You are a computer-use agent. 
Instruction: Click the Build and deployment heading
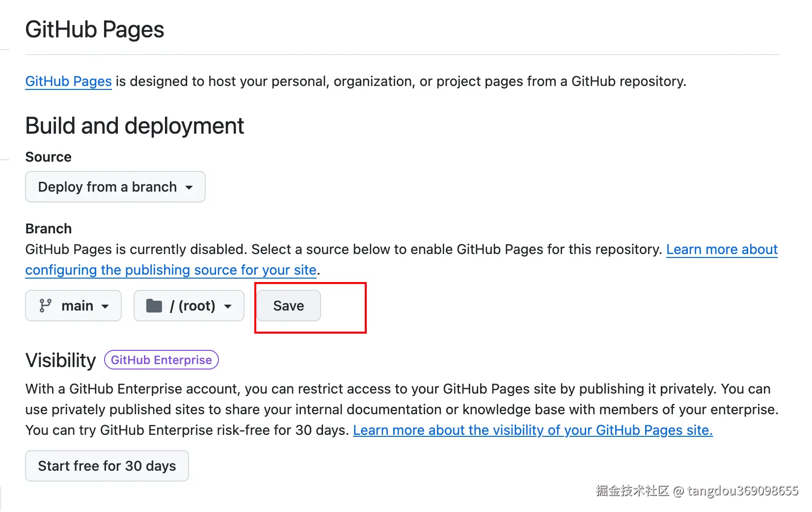[135, 126]
